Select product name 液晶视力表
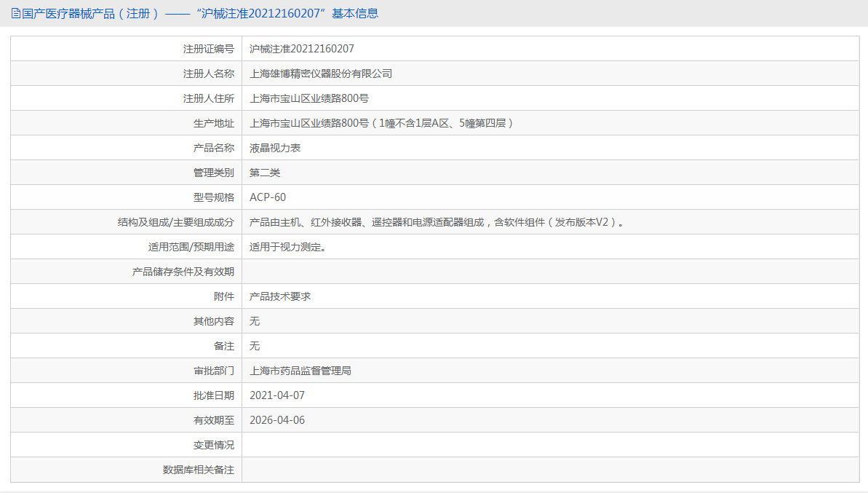Viewport: 868px width, 493px height. (275, 148)
